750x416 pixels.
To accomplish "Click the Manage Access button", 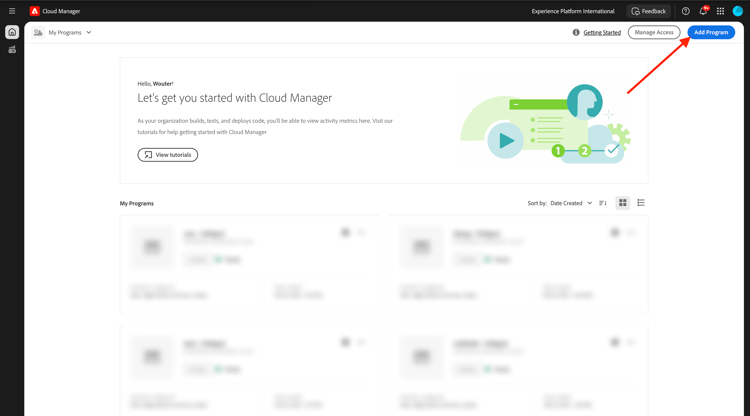I will pyautogui.click(x=654, y=33).
